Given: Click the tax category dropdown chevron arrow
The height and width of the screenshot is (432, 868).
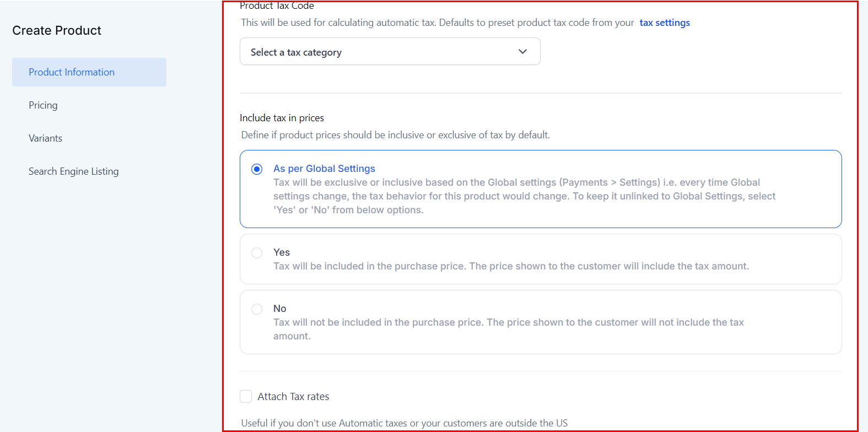Looking at the screenshot, I should pyautogui.click(x=522, y=52).
